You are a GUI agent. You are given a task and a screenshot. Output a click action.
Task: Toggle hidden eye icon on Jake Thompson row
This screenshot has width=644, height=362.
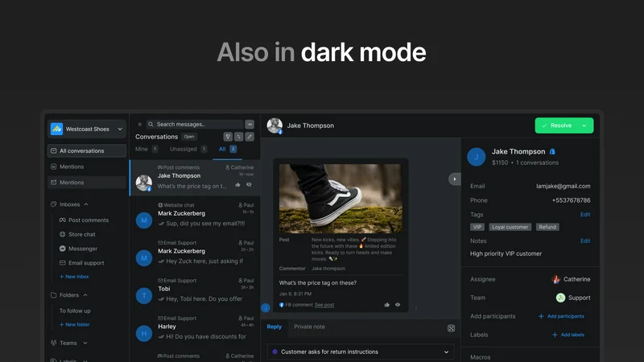tap(249, 185)
